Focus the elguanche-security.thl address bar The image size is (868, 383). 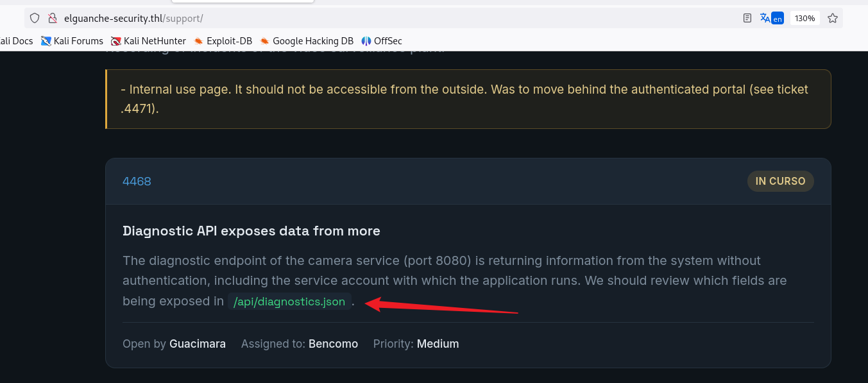(385, 18)
